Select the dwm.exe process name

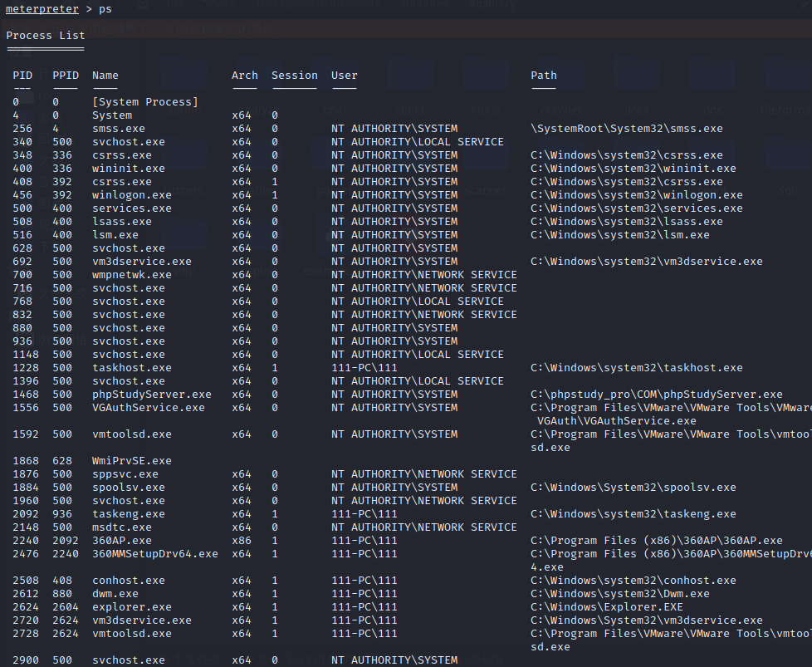coord(115,593)
